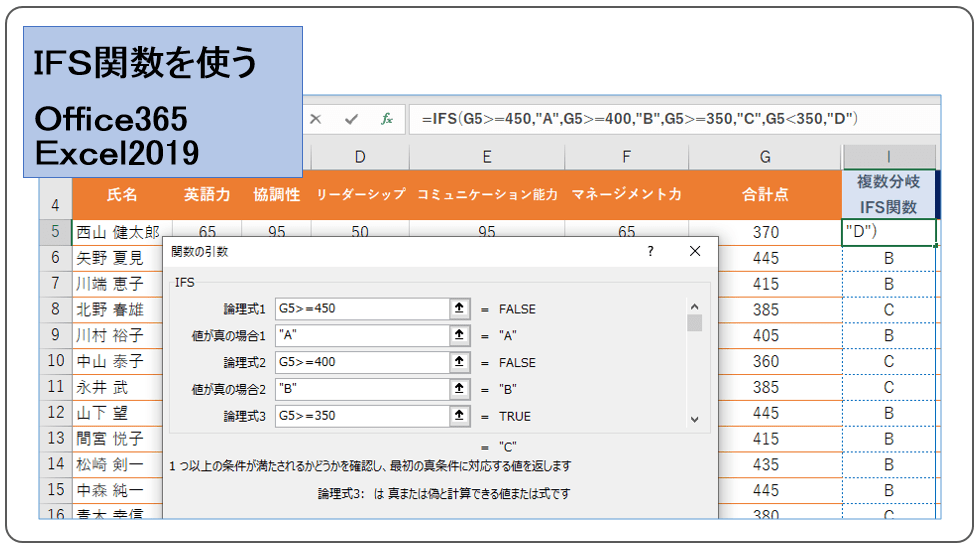The height and width of the screenshot is (549, 980).
Task: Click the formula bar cancel X icon
Action: 316,119
